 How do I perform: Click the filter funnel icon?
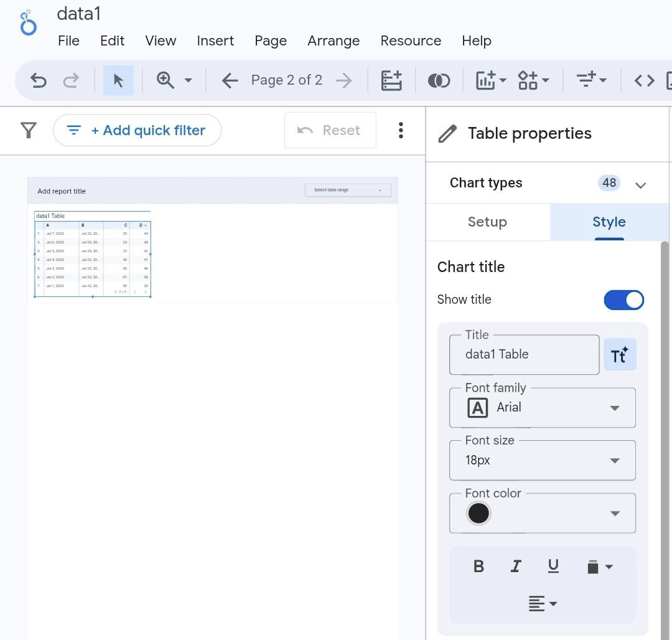[x=28, y=130]
